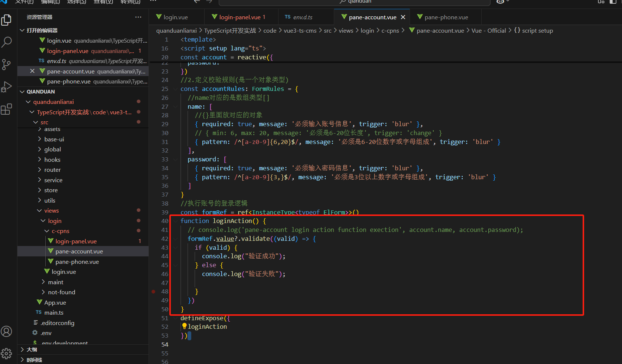Expand the base-ui folder
The height and width of the screenshot is (364, 622).
[x=83, y=139]
